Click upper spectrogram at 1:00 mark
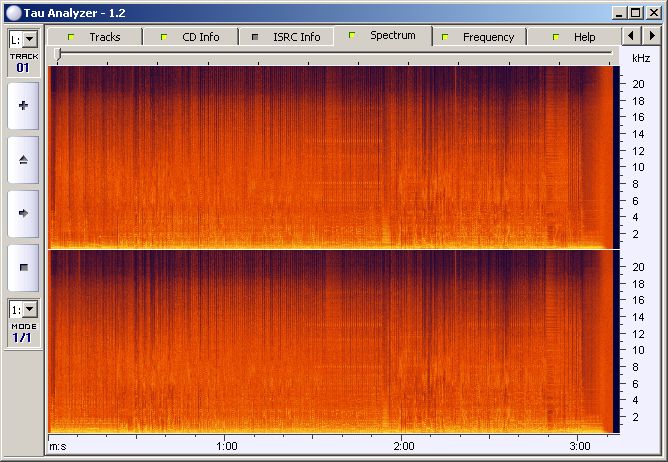This screenshot has height=462, width=668. pos(225,157)
